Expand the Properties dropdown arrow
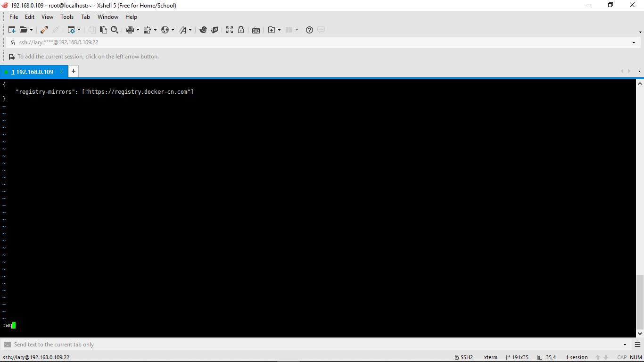644x362 pixels. coord(79,30)
